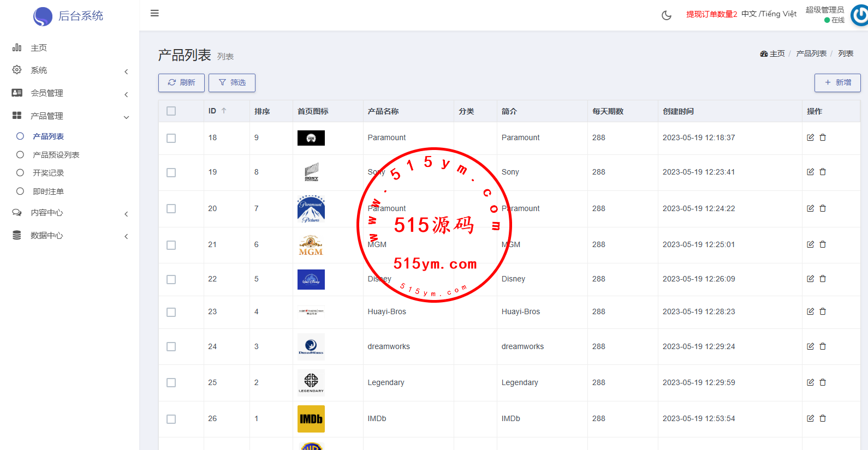Screen dimensions: 868x450
Task: Edit the Paramount row ID 20
Action: tap(810, 208)
